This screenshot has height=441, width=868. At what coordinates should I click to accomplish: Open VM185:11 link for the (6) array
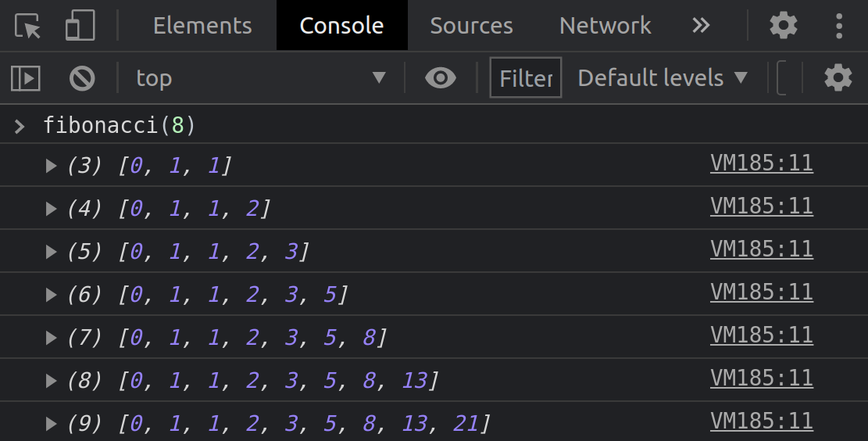click(x=762, y=292)
